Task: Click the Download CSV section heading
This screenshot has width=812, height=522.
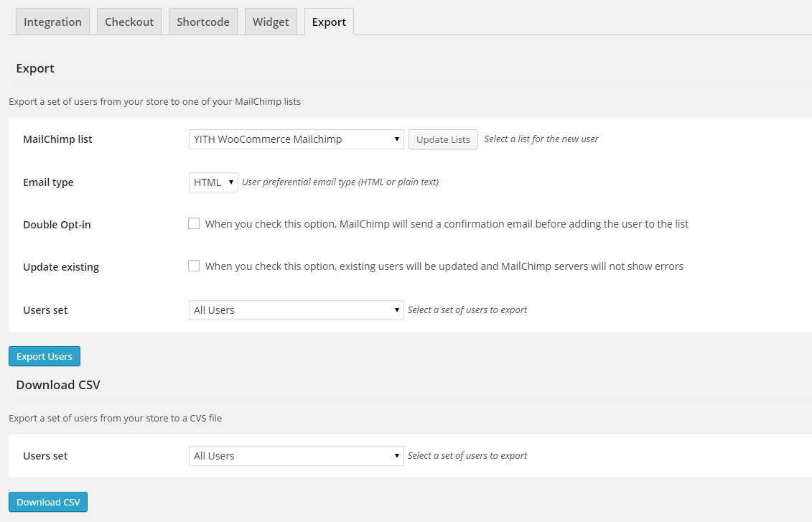Action: pos(58,385)
